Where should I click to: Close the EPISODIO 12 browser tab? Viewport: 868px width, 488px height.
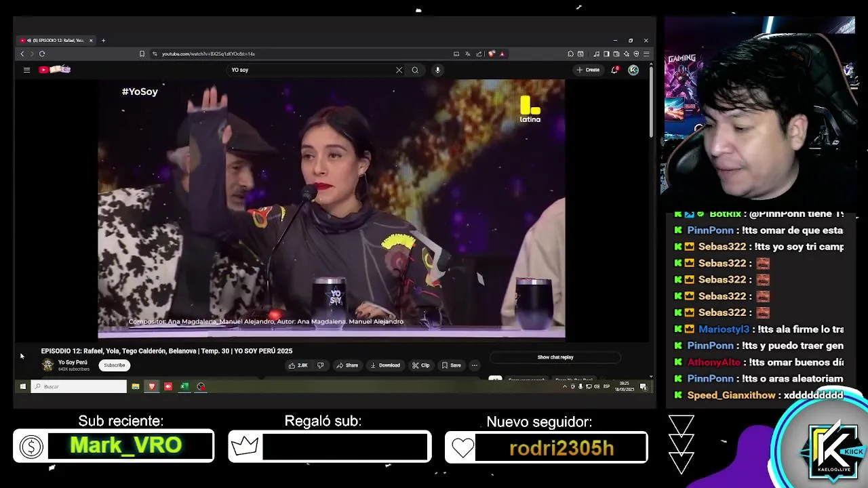pyautogui.click(x=91, y=41)
